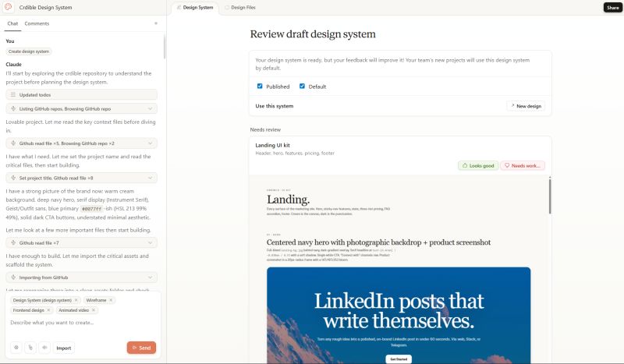Click the tool icon beside Listing GitHub repos

click(x=13, y=108)
